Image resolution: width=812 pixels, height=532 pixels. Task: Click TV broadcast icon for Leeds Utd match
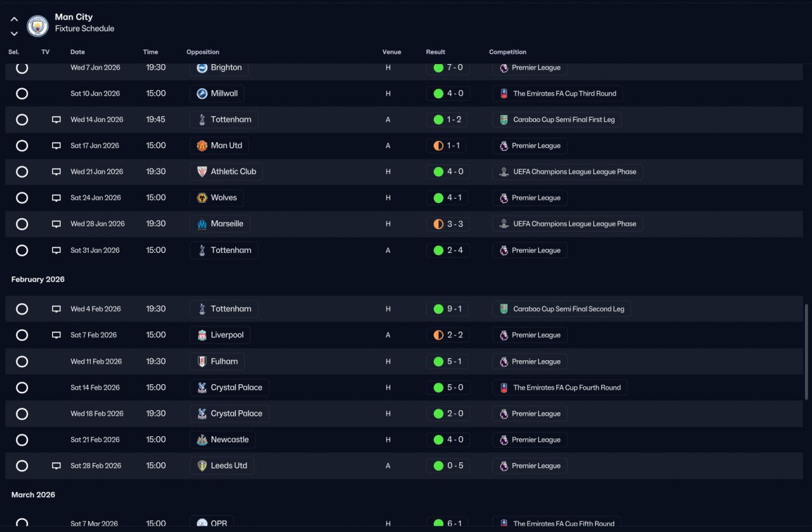56,466
